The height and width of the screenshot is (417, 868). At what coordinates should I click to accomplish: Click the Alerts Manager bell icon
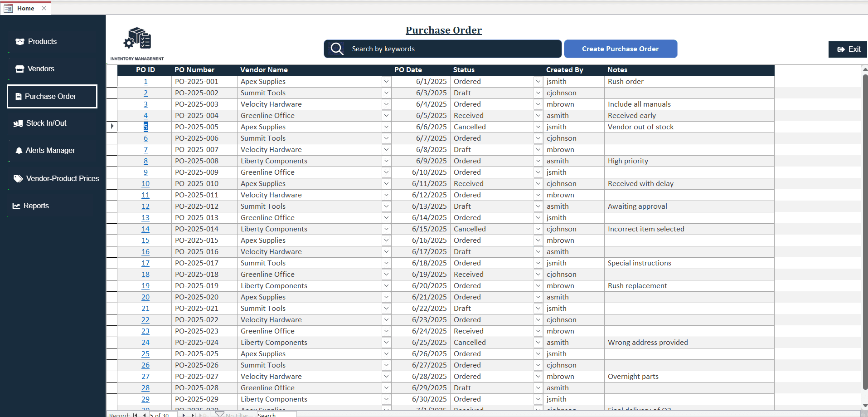[19, 150]
